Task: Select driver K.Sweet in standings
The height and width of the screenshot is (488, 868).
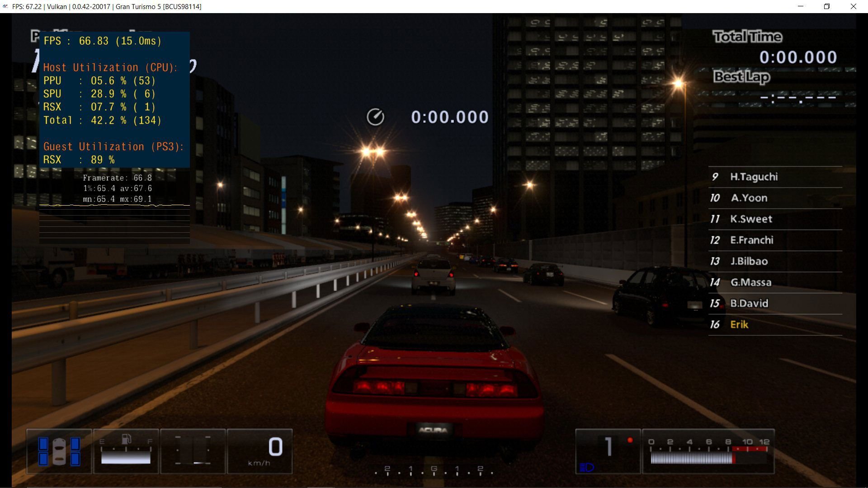Action: (x=751, y=219)
